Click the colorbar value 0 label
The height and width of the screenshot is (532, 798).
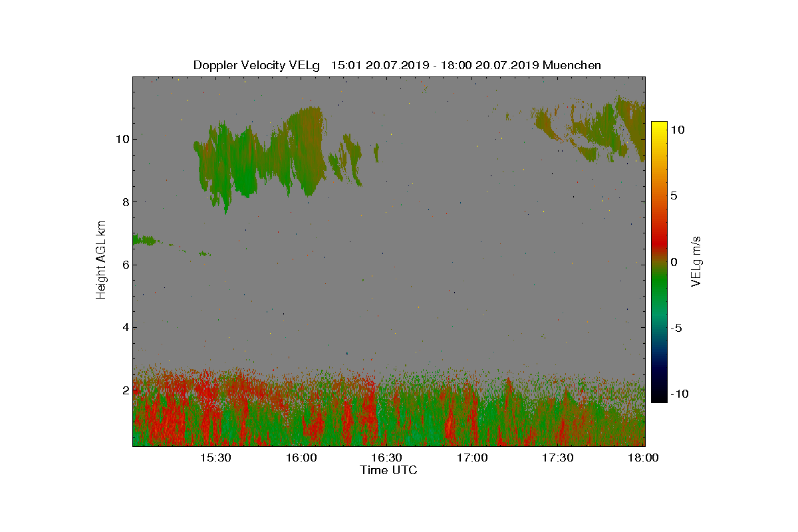tap(674, 262)
